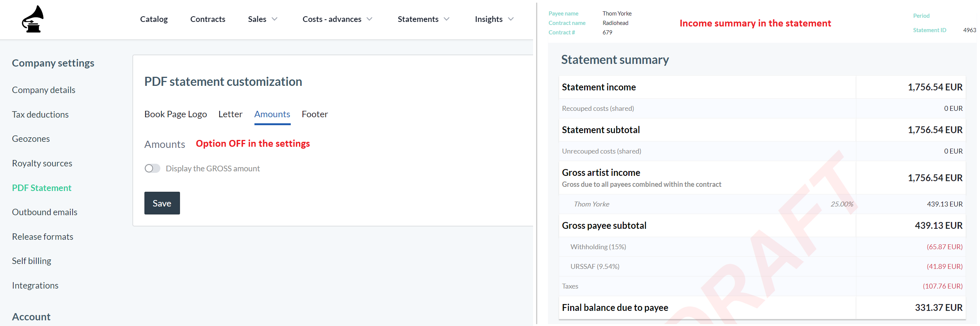Expand the Insights dropdown chevron
Viewport: 980px width, 326px height.
click(510, 19)
